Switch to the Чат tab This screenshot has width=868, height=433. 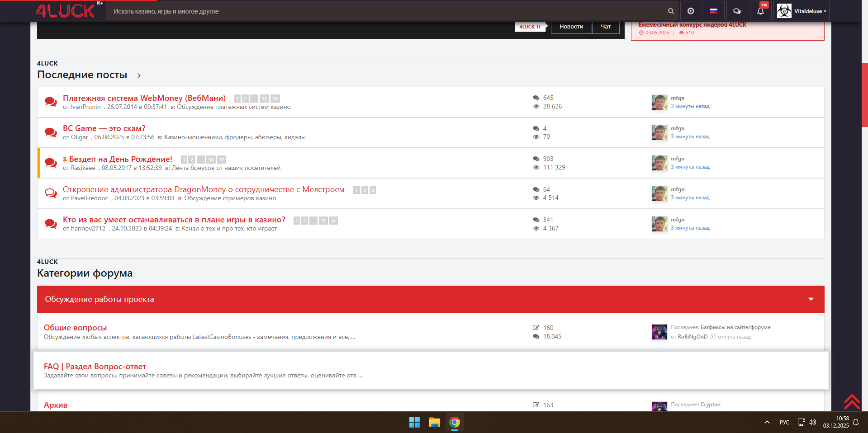tap(606, 27)
